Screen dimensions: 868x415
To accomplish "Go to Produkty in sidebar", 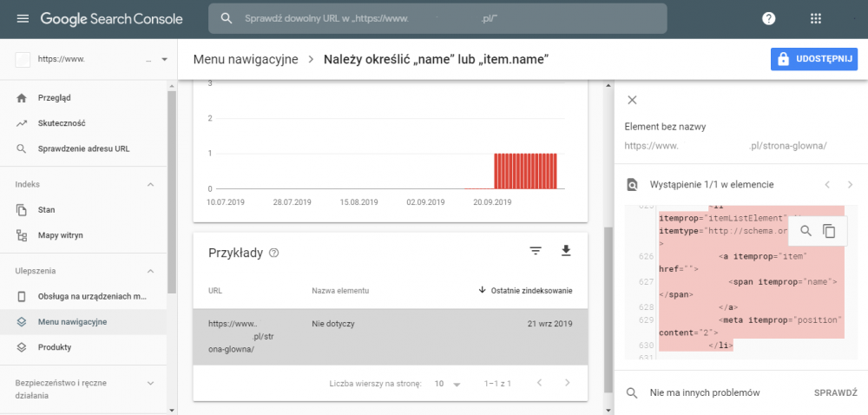I will click(x=55, y=347).
